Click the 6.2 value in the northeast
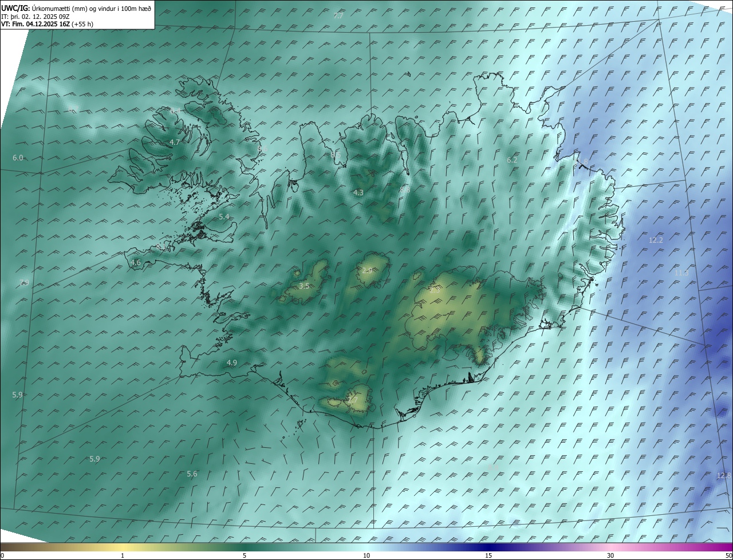The width and height of the screenshot is (733, 560). coord(512,160)
